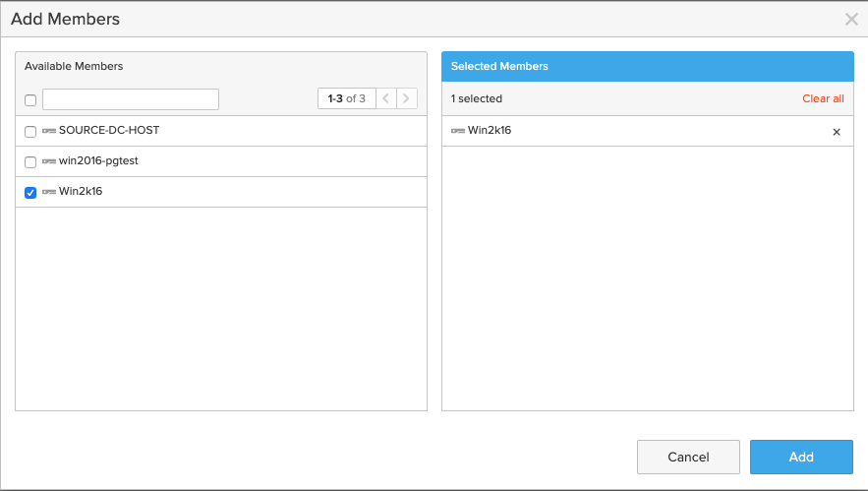Check the SOURCE-DC-HOST checkbox
Image resolution: width=868 pixels, height=491 pixels.
(x=30, y=132)
